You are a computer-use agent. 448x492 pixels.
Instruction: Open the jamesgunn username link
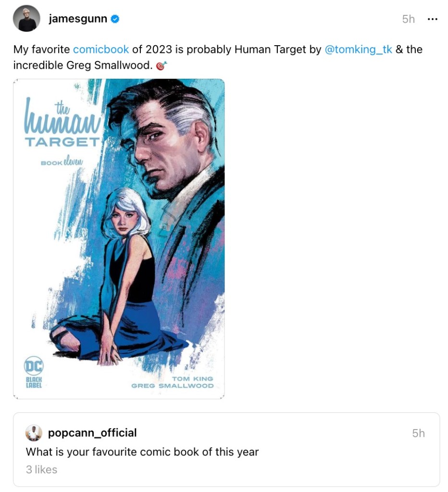[x=78, y=19]
